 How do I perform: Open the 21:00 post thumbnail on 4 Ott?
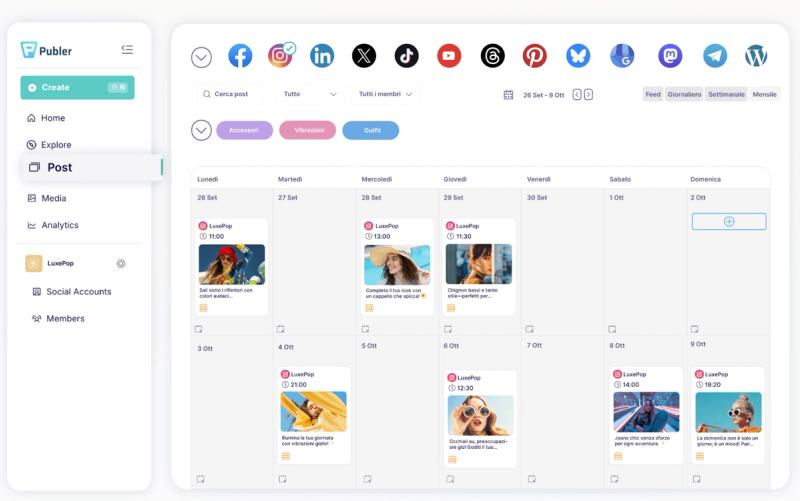pos(313,412)
